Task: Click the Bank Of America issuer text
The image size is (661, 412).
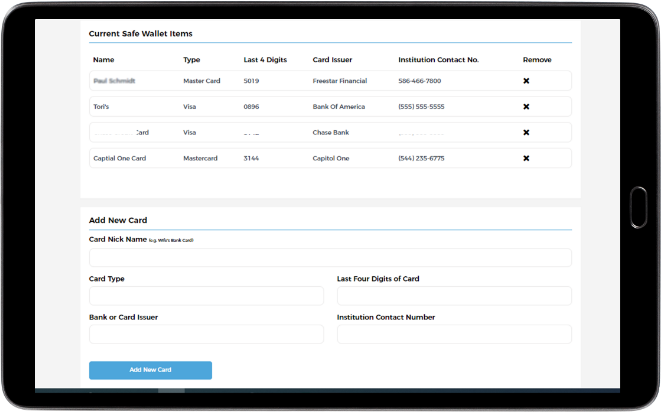Action: point(341,107)
